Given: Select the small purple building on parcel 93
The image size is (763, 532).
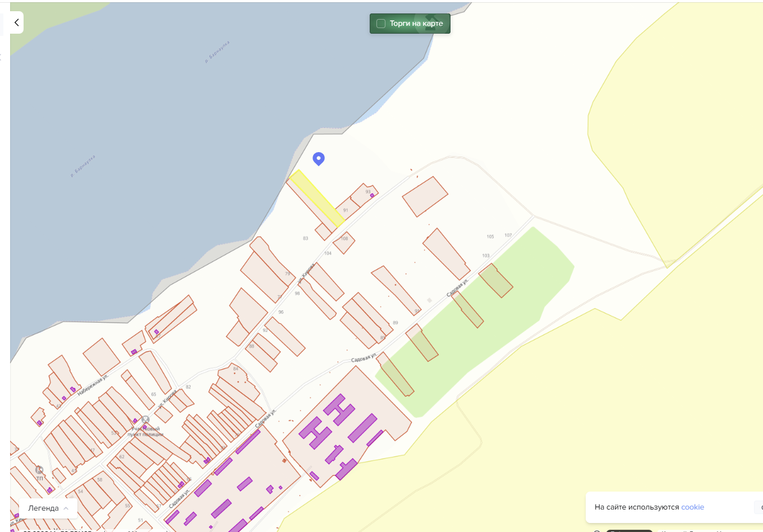Looking at the screenshot, I should click(372, 195).
